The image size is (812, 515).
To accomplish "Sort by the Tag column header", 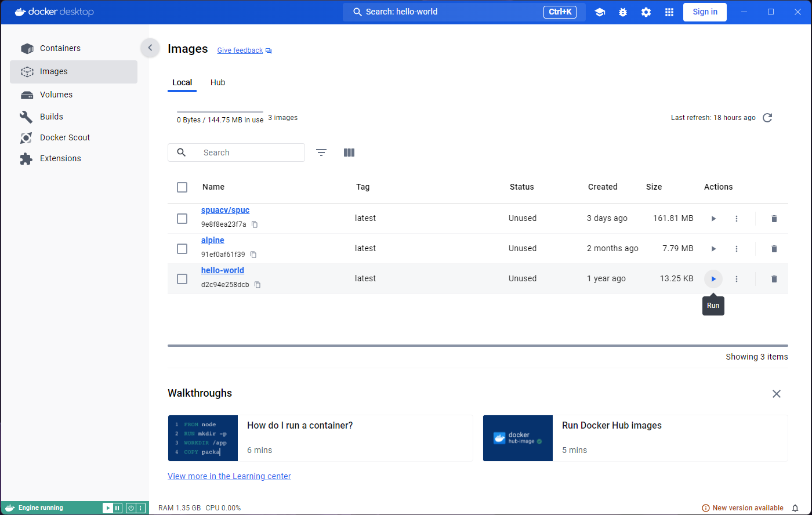I will [x=362, y=187].
